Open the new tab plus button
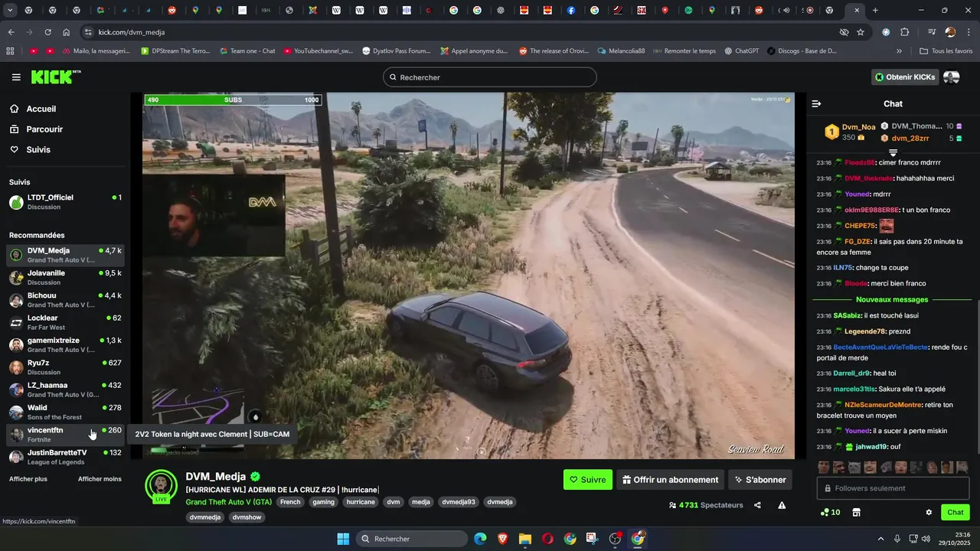980x551 pixels. coord(875,11)
